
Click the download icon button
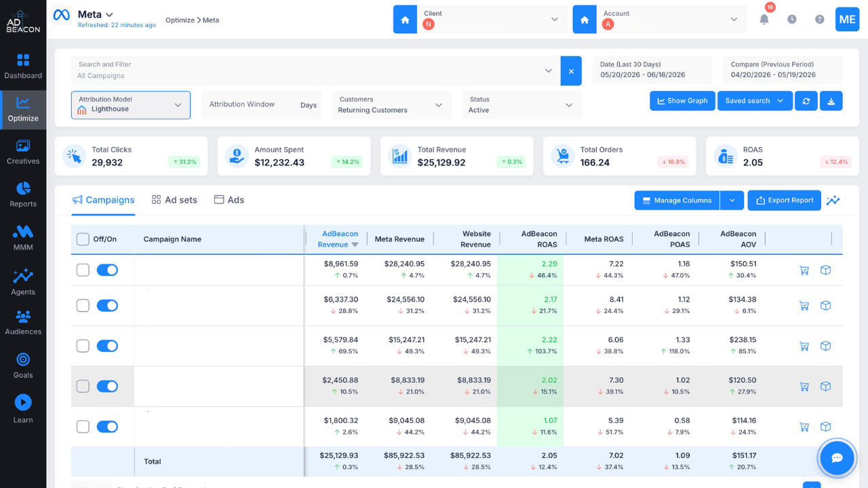(831, 101)
